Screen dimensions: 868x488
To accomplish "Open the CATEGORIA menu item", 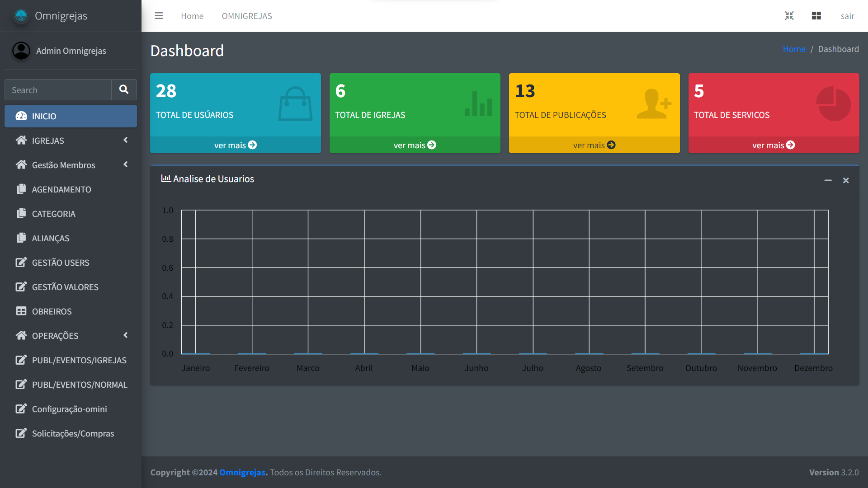I will pos(71,214).
